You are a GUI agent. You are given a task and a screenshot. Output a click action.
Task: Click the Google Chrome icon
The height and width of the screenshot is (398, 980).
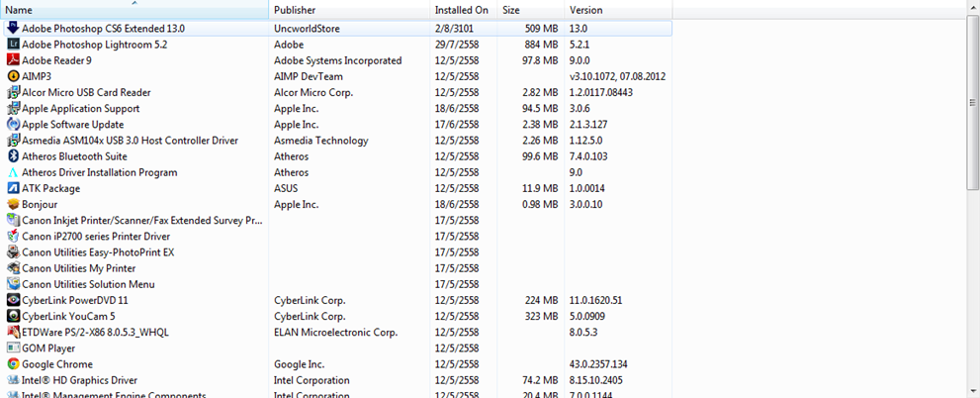point(13,364)
